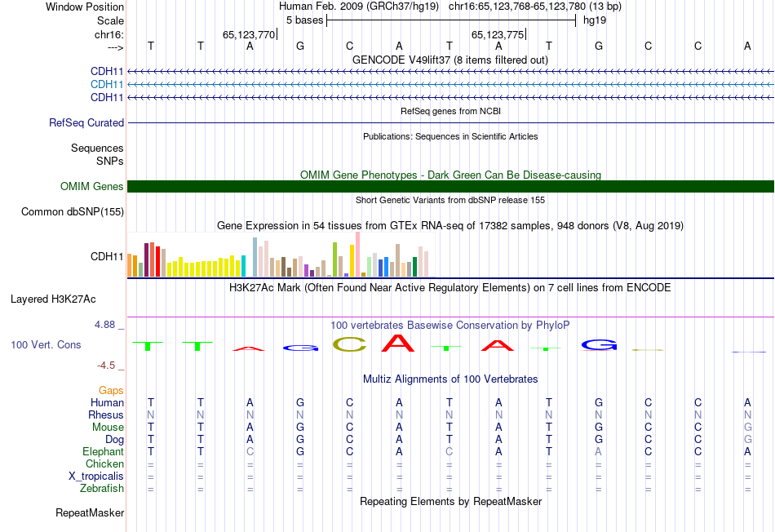Click the Gaps row label
775x532 pixels.
click(x=111, y=391)
